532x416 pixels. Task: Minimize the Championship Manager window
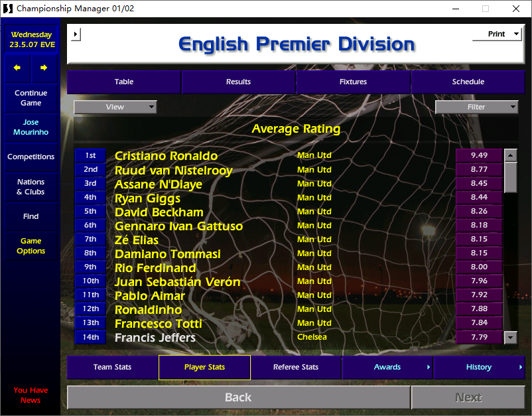456,9
